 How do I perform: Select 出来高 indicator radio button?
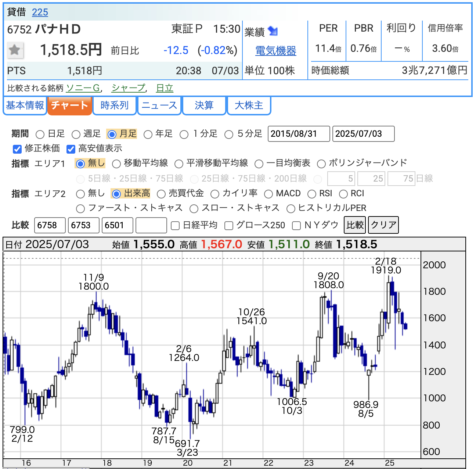[116, 194]
